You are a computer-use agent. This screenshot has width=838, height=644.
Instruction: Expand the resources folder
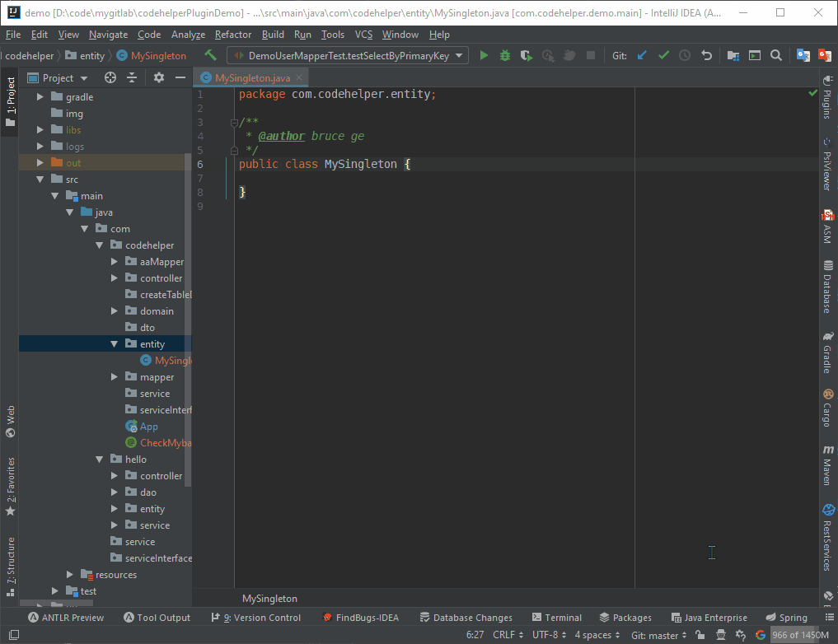[x=69, y=575]
